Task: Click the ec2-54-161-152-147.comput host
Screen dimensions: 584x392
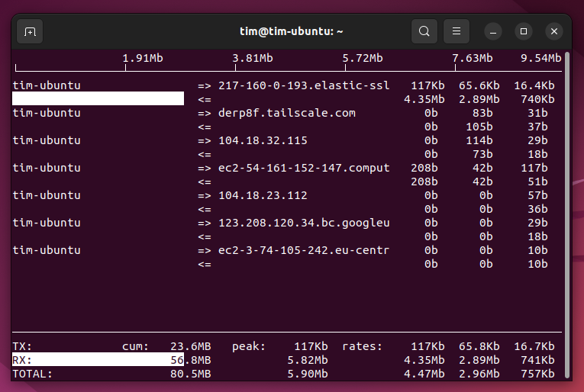Action: 303,168
